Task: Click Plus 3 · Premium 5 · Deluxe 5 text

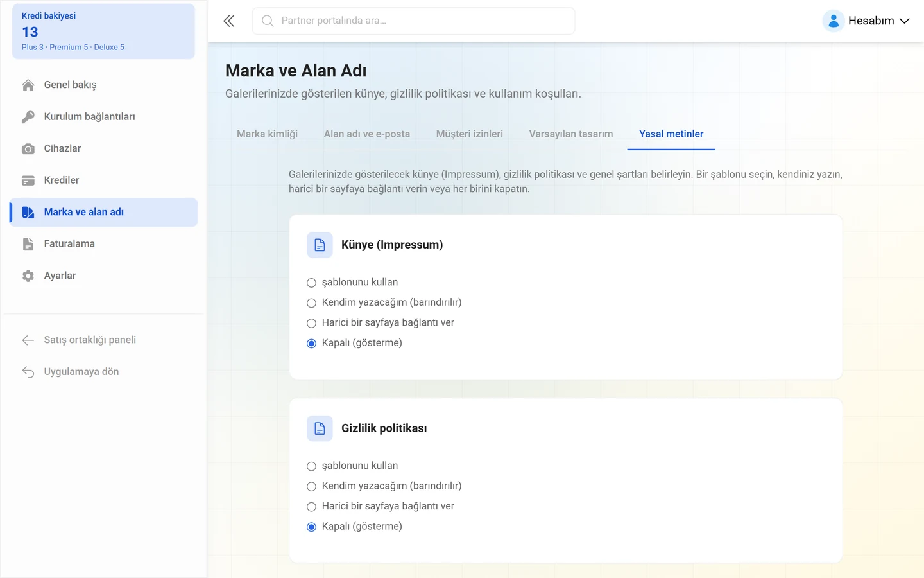Action: point(73,48)
